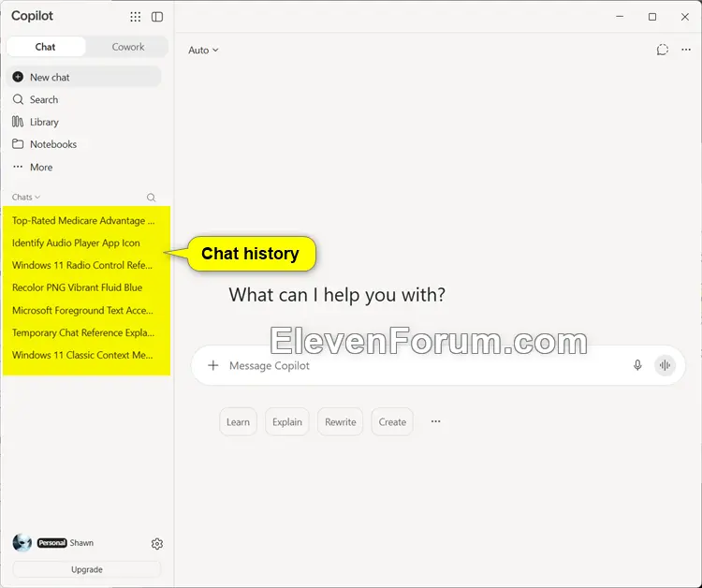Open Notebooks in the sidebar
Viewport: 702px width, 588px height.
84,144
